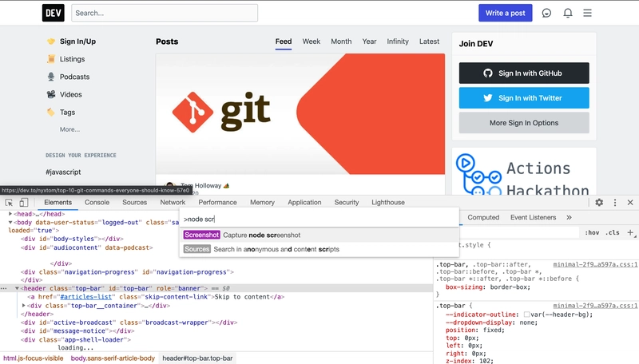Select the Week posts filter
This screenshot has height=364, width=639.
tap(312, 42)
